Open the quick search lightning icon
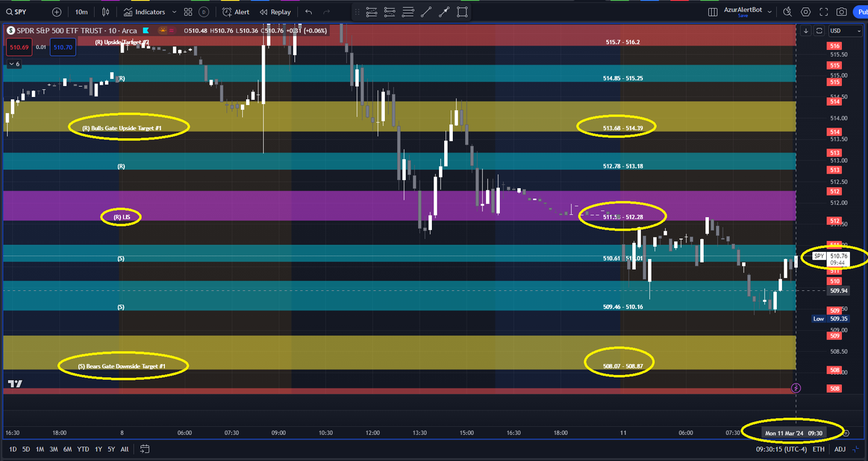Image resolution: width=868 pixels, height=461 pixels. tap(787, 12)
